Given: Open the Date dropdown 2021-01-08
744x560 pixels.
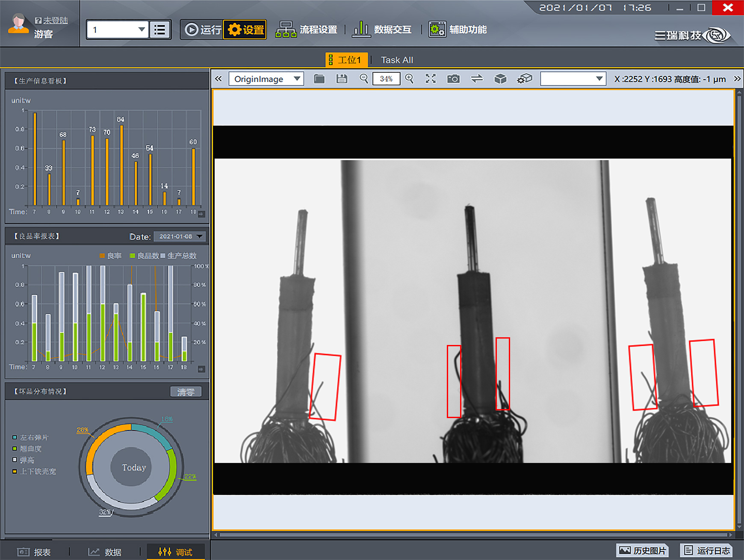Looking at the screenshot, I should (x=180, y=236).
